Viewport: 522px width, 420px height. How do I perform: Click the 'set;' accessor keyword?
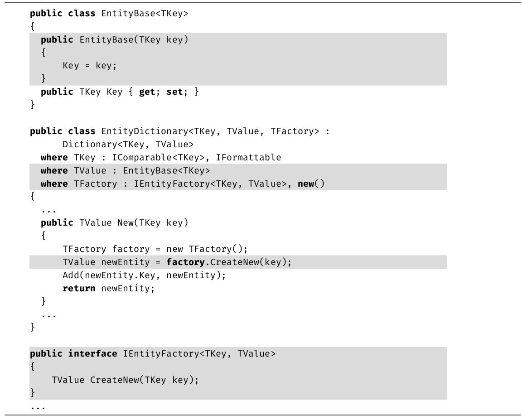pyautogui.click(x=175, y=92)
